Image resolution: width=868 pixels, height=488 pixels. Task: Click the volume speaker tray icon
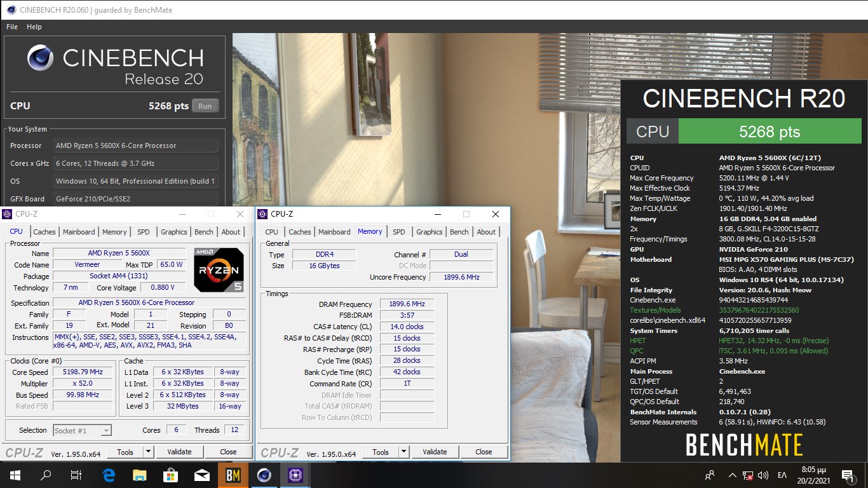[x=763, y=475]
